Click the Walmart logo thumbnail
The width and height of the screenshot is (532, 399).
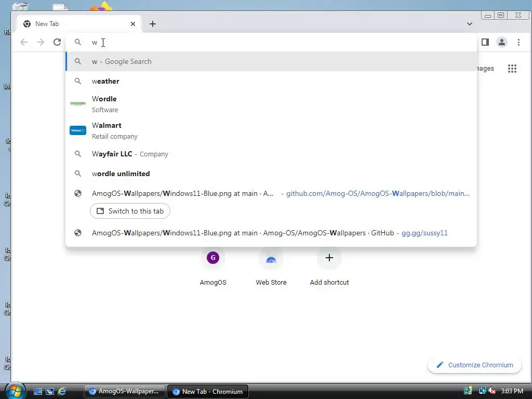(78, 130)
